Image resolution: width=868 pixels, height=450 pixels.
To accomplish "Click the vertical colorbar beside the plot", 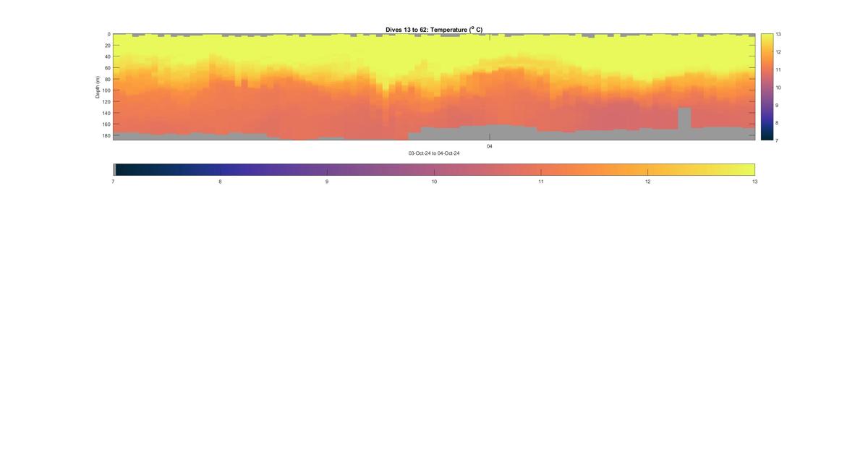I will 767,87.
